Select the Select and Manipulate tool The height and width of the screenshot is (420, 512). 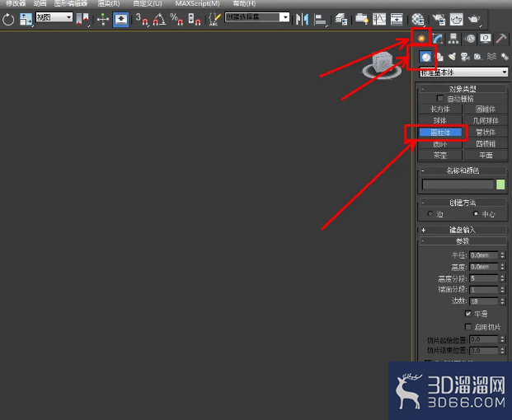click(103, 19)
